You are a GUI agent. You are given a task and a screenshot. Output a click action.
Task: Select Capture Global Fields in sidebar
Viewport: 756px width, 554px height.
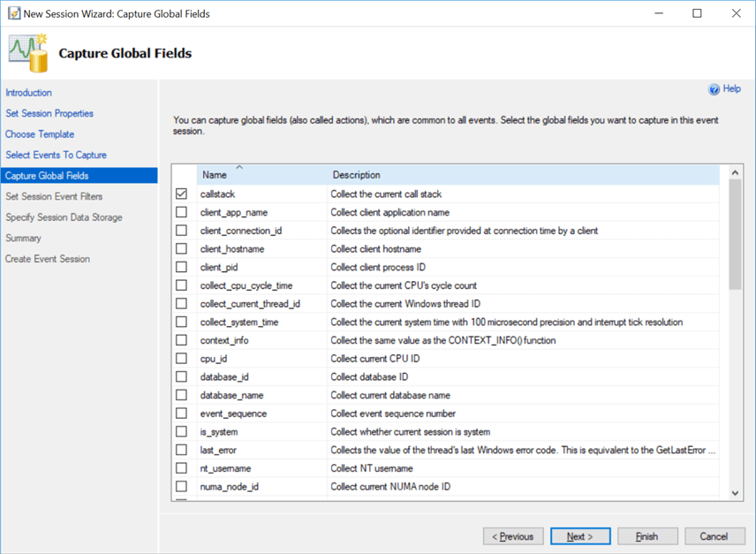[x=79, y=176]
